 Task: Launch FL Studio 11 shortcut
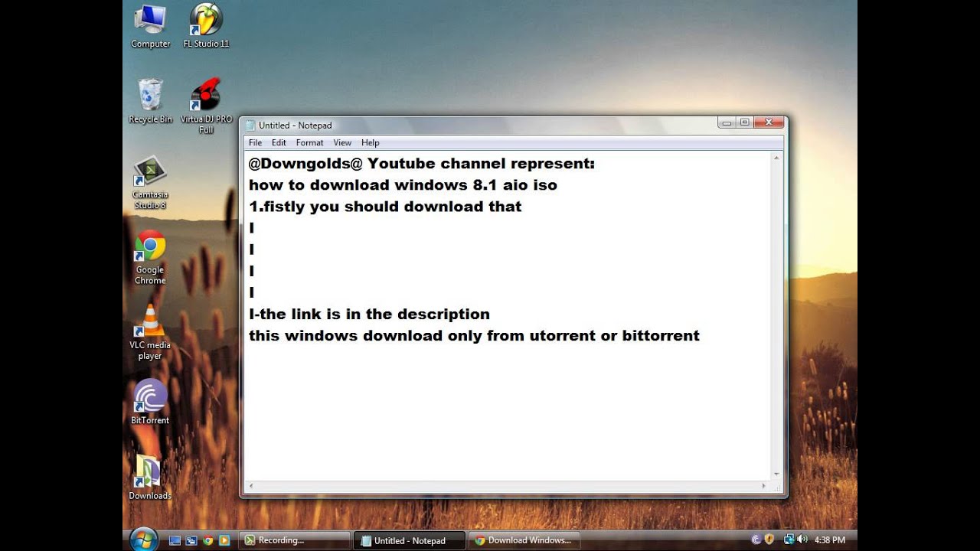[x=206, y=26]
